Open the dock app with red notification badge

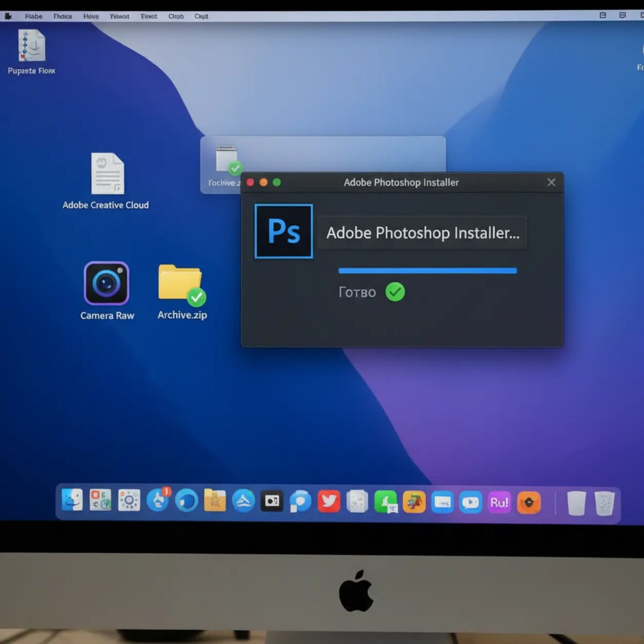click(158, 500)
